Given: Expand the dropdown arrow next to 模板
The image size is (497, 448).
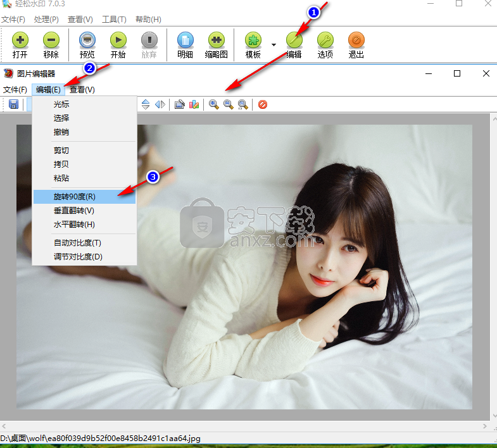Looking at the screenshot, I should 274,45.
